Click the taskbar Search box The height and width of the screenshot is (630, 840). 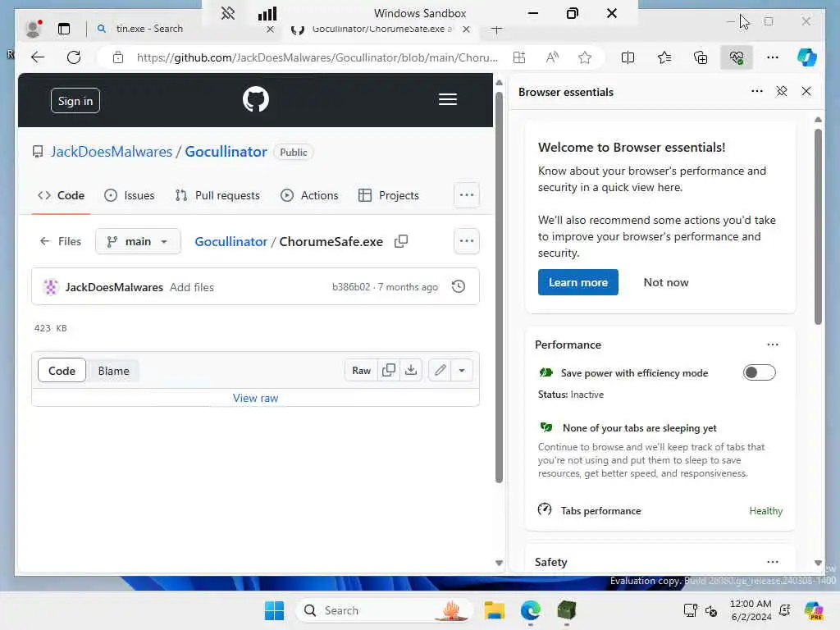coord(384,610)
